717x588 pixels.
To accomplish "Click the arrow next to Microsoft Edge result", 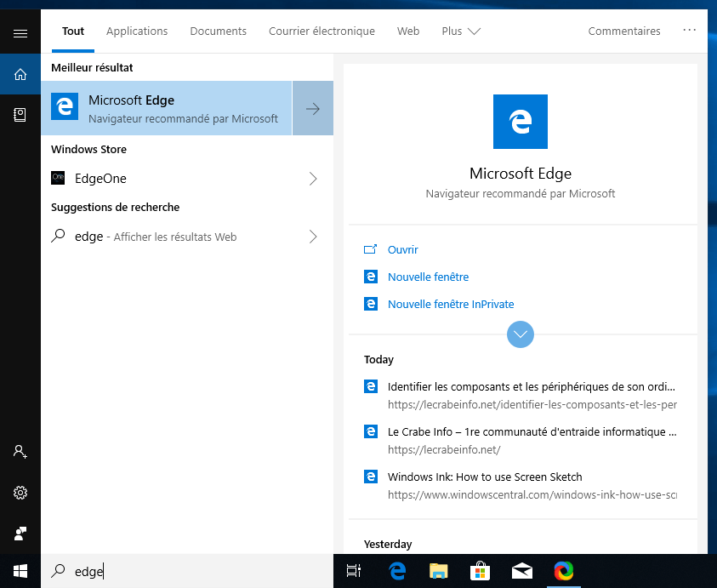I will [313, 108].
